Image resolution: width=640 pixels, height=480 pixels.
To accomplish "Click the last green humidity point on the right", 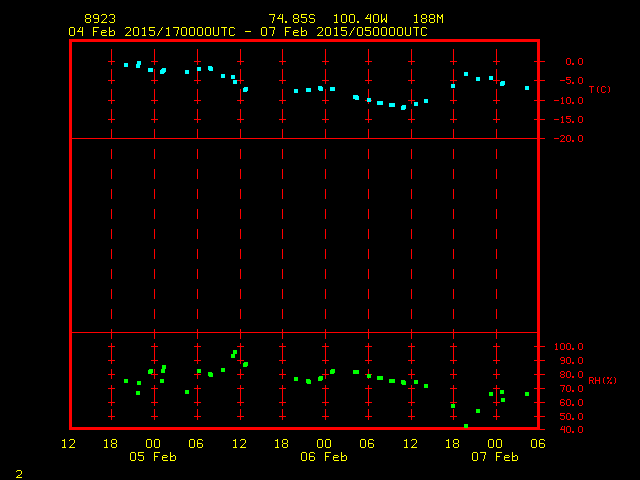I will tap(527, 394).
